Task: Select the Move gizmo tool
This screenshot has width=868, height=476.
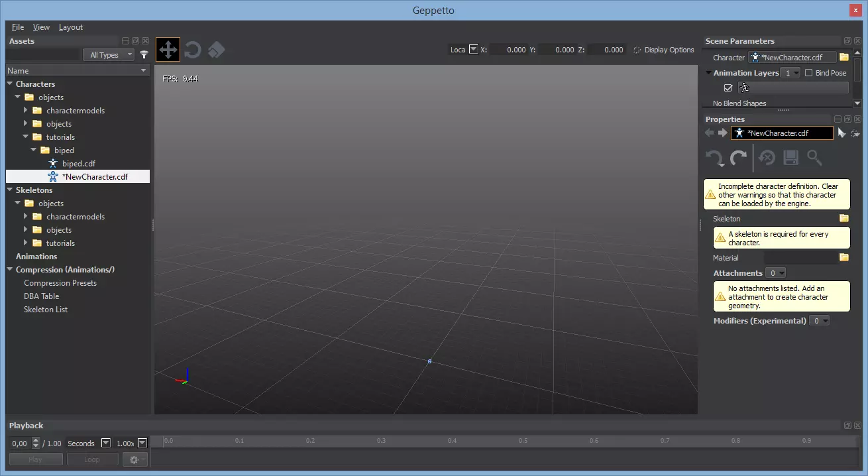Action: click(168, 50)
